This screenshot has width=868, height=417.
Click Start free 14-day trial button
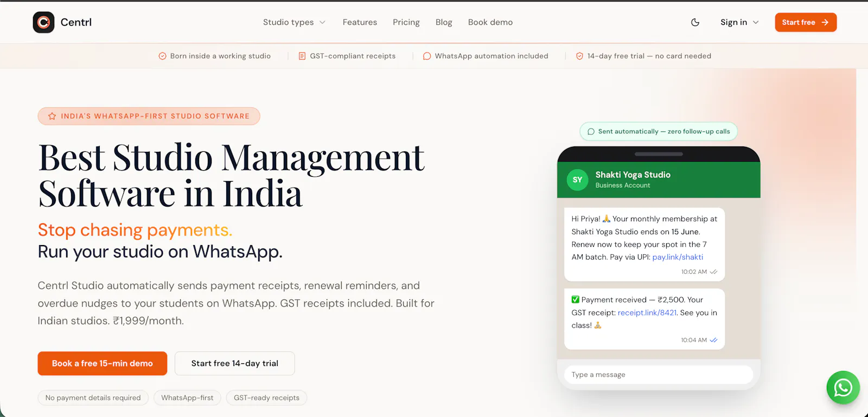coord(235,363)
